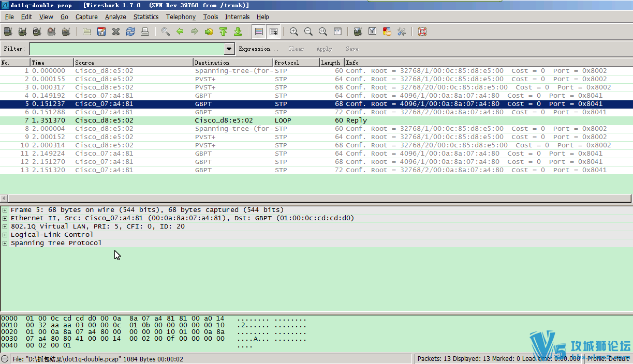Viewport: 633px width, 364px height.
Task: Open Wireshark preferences from the toolbar
Action: 401,32
